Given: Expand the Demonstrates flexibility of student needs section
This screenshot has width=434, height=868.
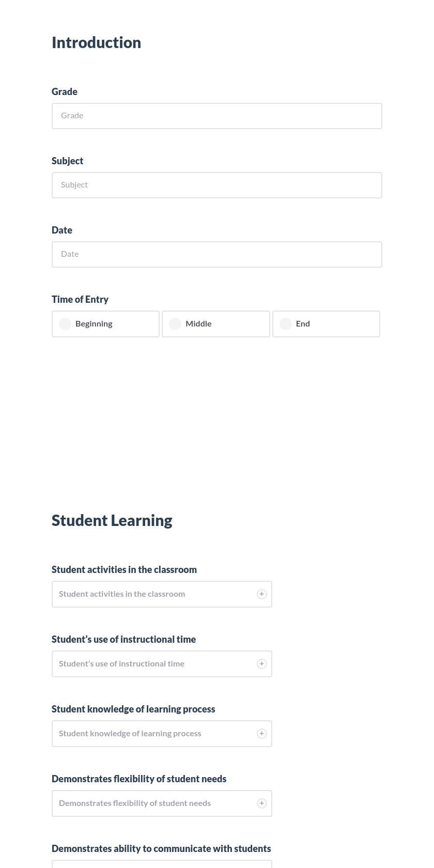Looking at the screenshot, I should [155, 803].
